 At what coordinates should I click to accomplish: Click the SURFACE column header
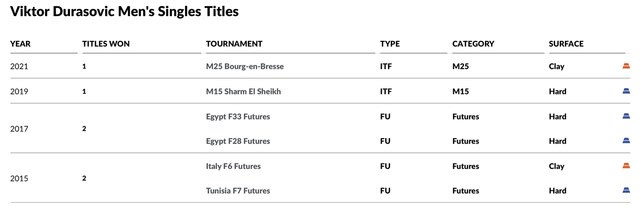[x=566, y=44]
